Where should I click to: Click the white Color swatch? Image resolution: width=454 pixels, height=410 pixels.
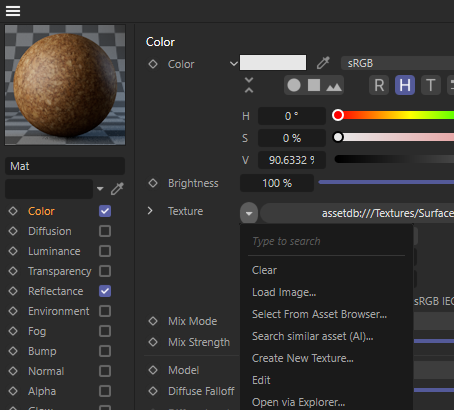pyautogui.click(x=273, y=63)
